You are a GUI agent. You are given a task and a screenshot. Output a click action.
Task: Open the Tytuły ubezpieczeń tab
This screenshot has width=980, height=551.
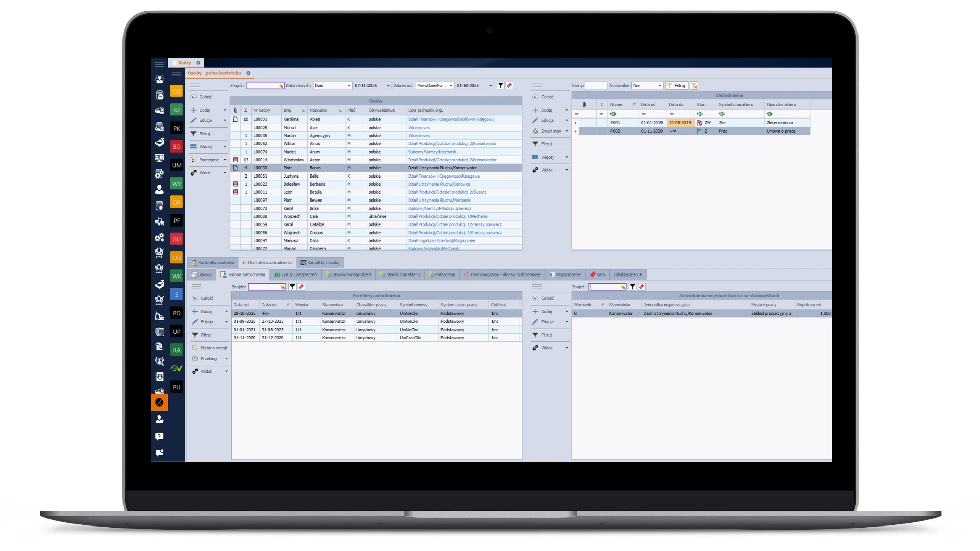pos(296,274)
